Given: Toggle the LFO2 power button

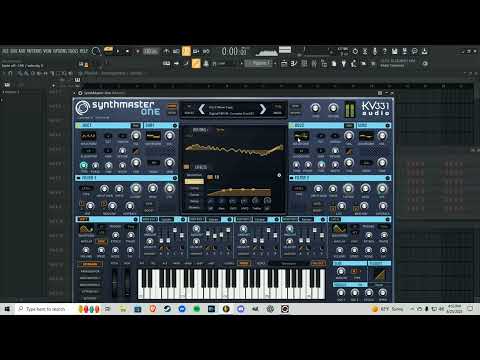Looking at the screenshot, I should [x=388, y=219].
